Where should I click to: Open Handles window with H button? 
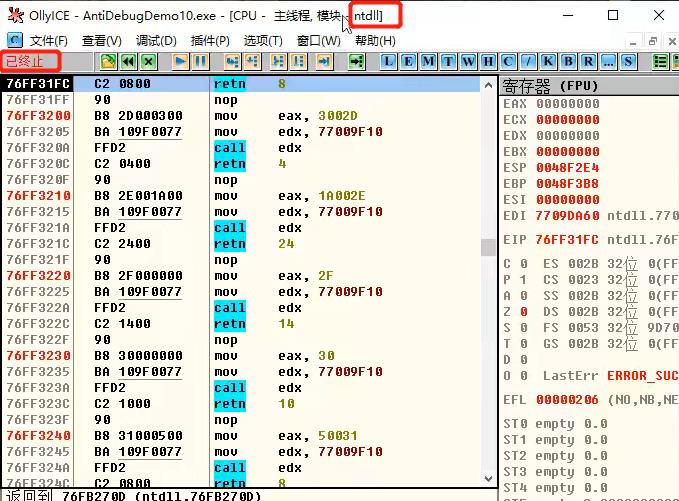tap(488, 61)
